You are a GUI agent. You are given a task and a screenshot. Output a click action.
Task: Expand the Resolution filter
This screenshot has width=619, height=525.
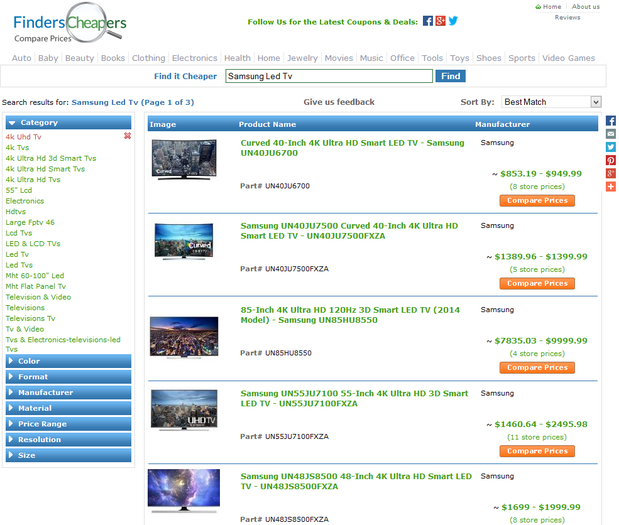[68, 439]
